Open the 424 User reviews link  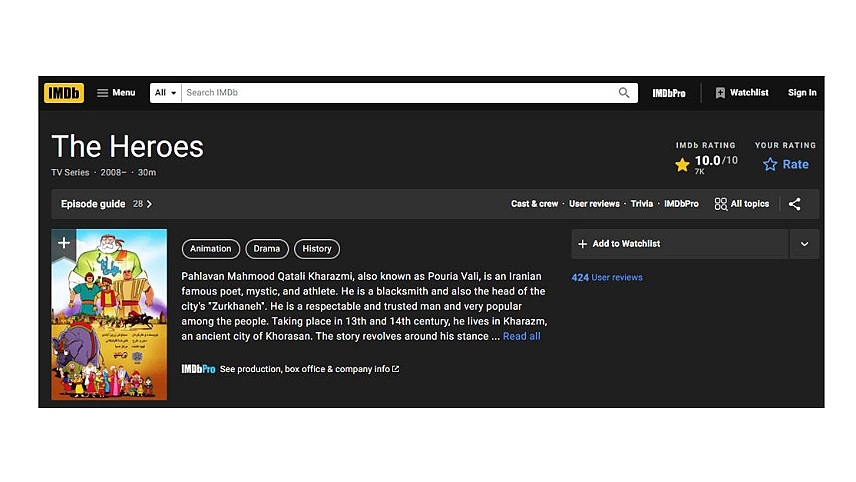click(x=607, y=277)
